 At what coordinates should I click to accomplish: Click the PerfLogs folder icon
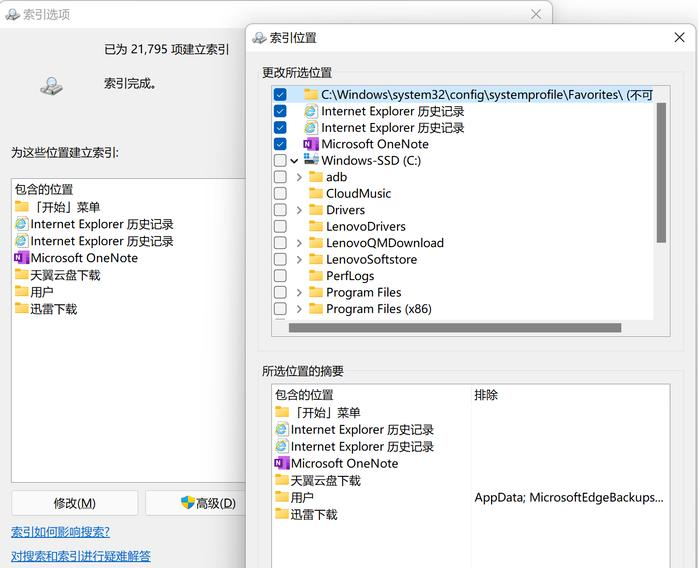[x=316, y=276]
